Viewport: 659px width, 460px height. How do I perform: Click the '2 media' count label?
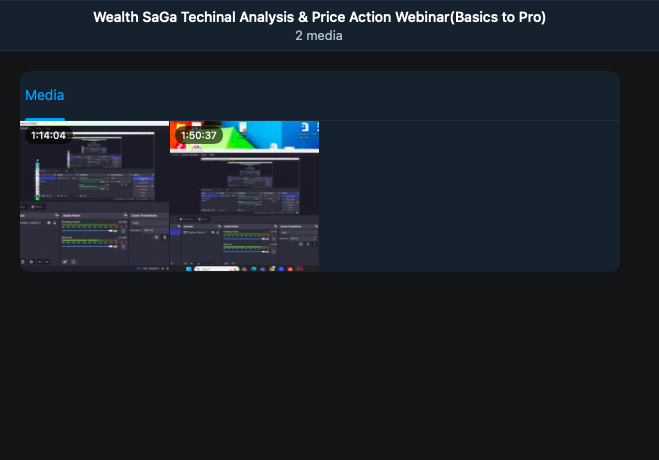[x=319, y=36]
